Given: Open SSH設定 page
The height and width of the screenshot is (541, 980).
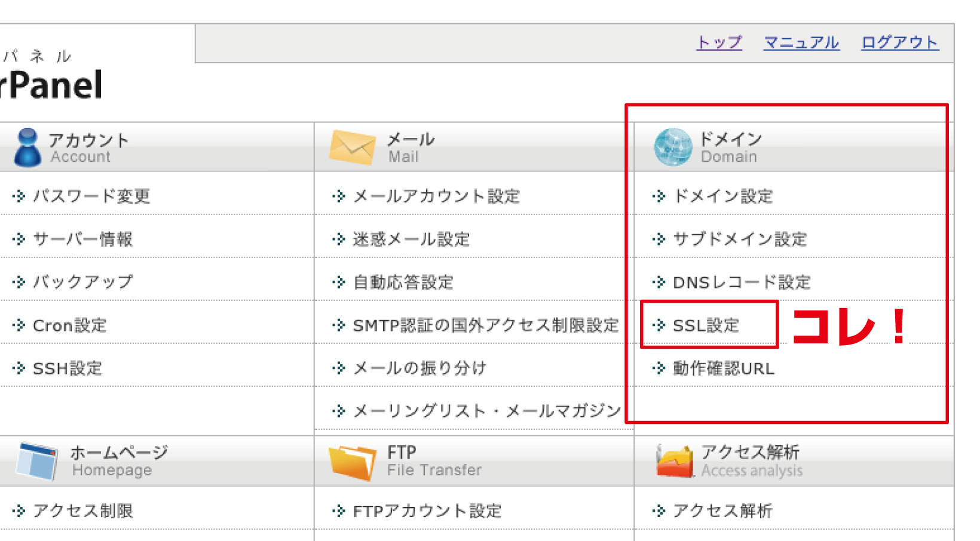Looking at the screenshot, I should 67,368.
